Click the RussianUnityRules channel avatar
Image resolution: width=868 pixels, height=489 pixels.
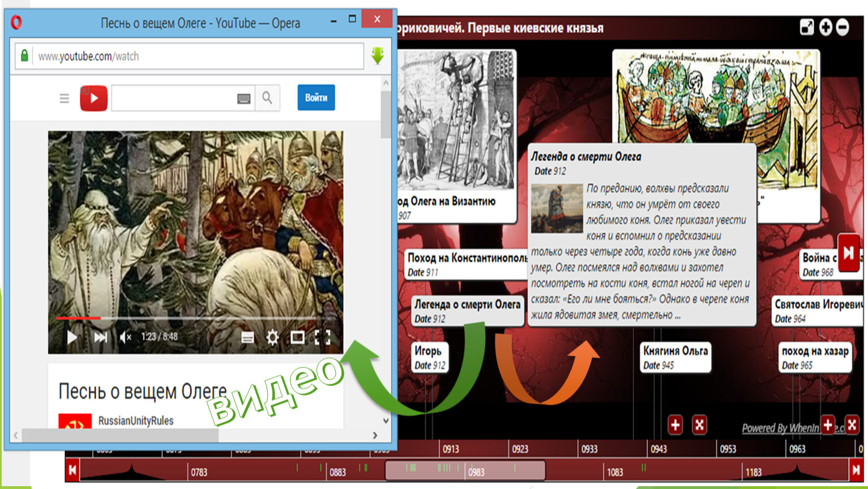click(75, 421)
